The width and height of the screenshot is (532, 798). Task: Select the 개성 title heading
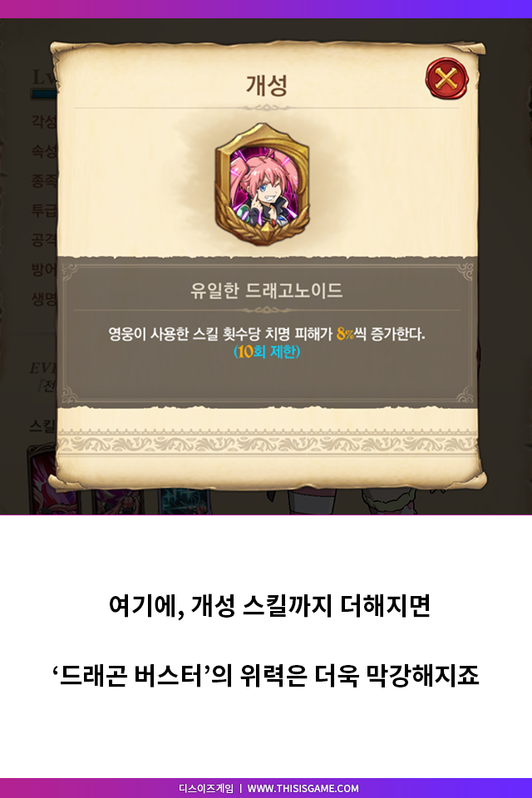267,86
